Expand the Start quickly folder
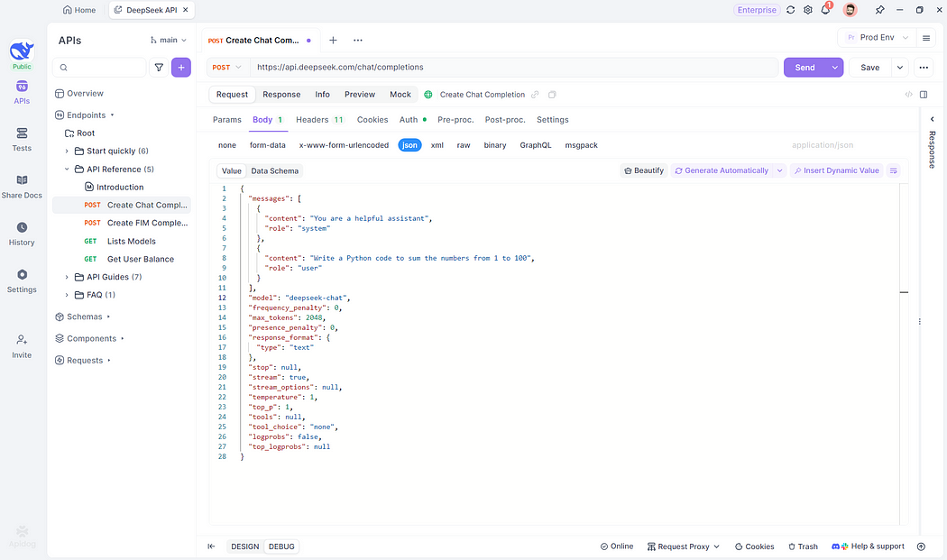This screenshot has height=560, width=947. 67,151
